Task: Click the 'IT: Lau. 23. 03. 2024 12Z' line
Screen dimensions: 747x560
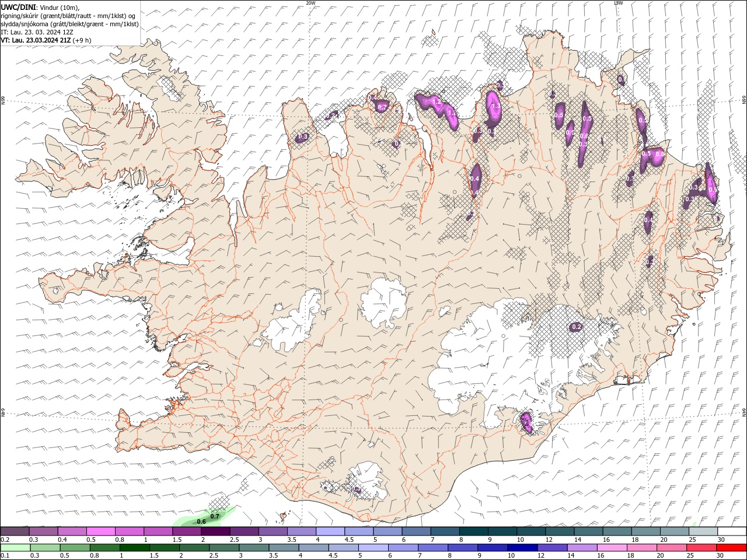Action: coord(37,32)
